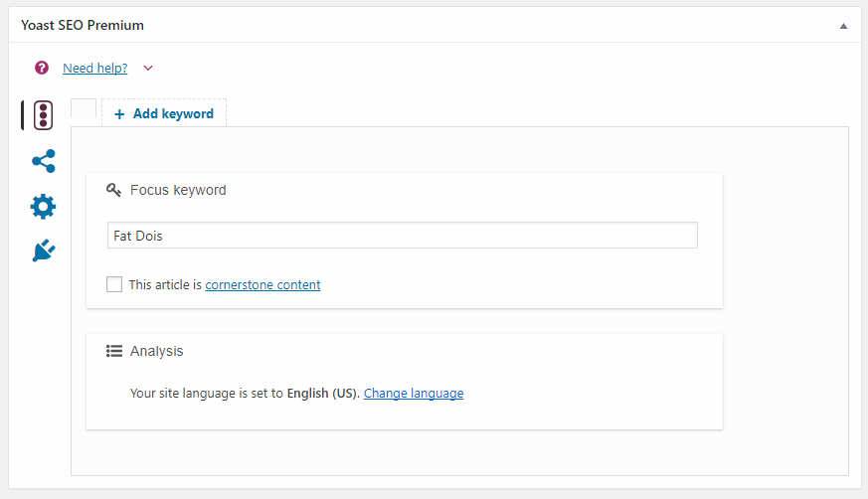Open the add-ons plug icon tab
This screenshot has height=499, width=868.
click(x=43, y=250)
